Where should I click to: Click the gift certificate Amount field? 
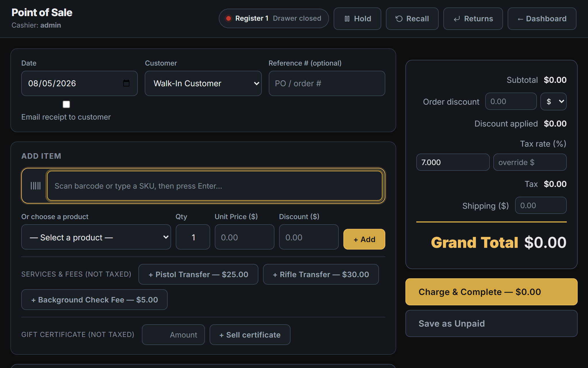pos(173,335)
